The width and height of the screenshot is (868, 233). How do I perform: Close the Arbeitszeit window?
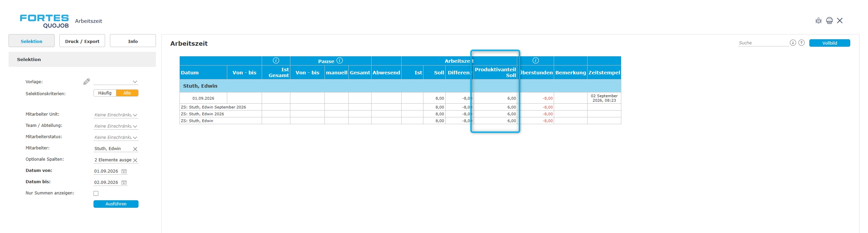tap(840, 21)
